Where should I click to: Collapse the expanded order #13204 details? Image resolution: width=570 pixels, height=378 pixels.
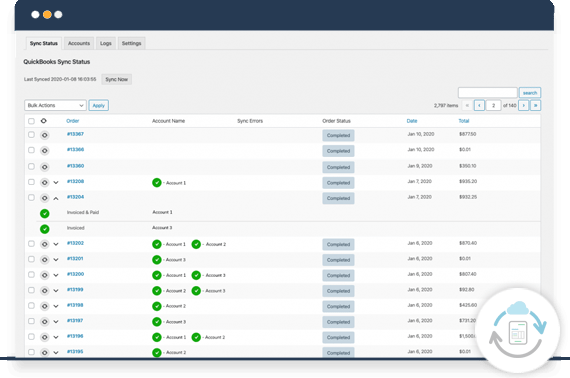56,198
